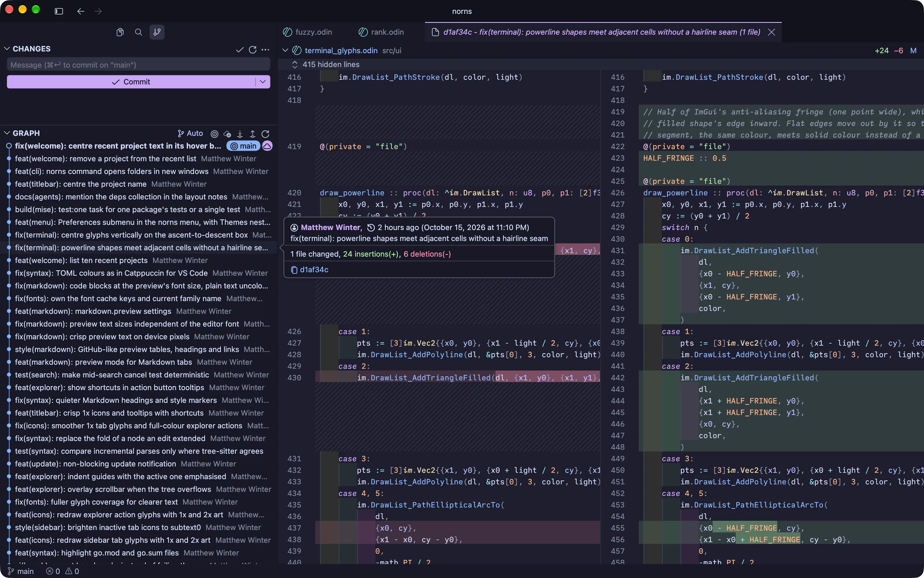Go forward with the right arrow
The image size is (924, 578).
pos(98,11)
